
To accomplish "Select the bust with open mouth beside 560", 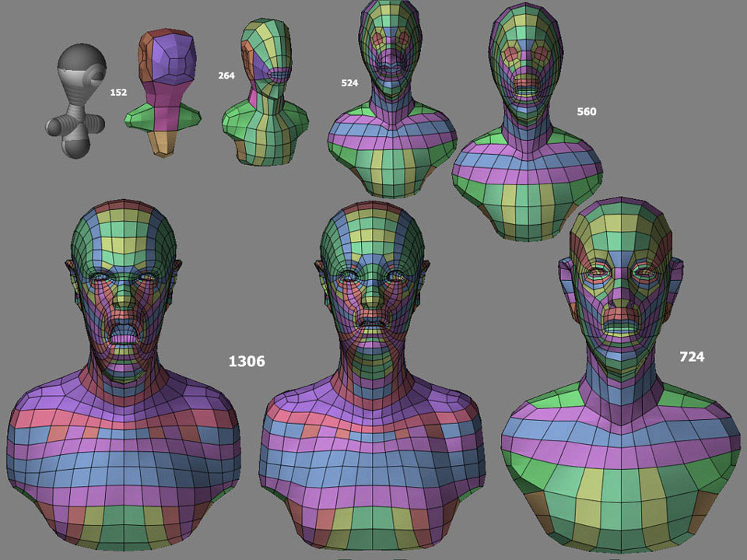I will point(528,122).
